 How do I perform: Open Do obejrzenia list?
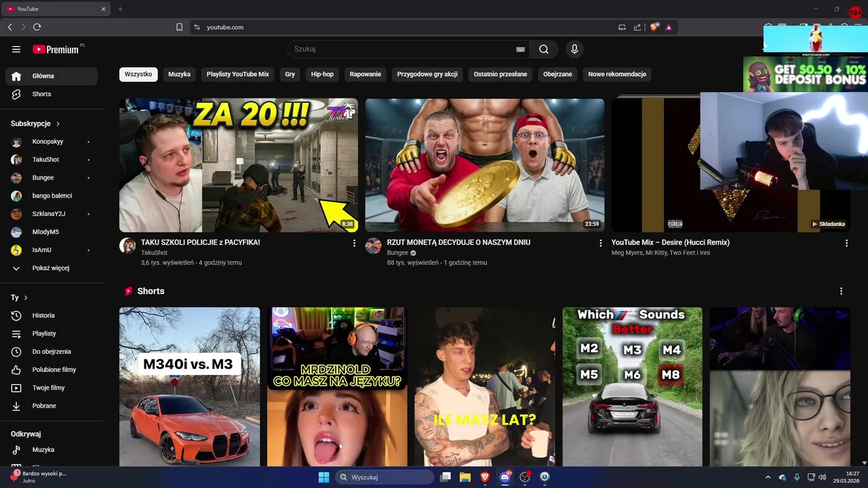pos(52,352)
